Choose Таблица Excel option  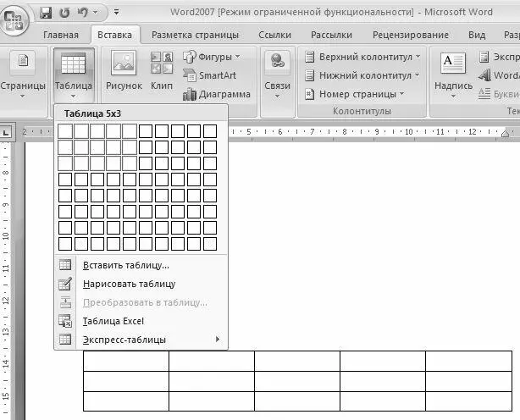141,321
